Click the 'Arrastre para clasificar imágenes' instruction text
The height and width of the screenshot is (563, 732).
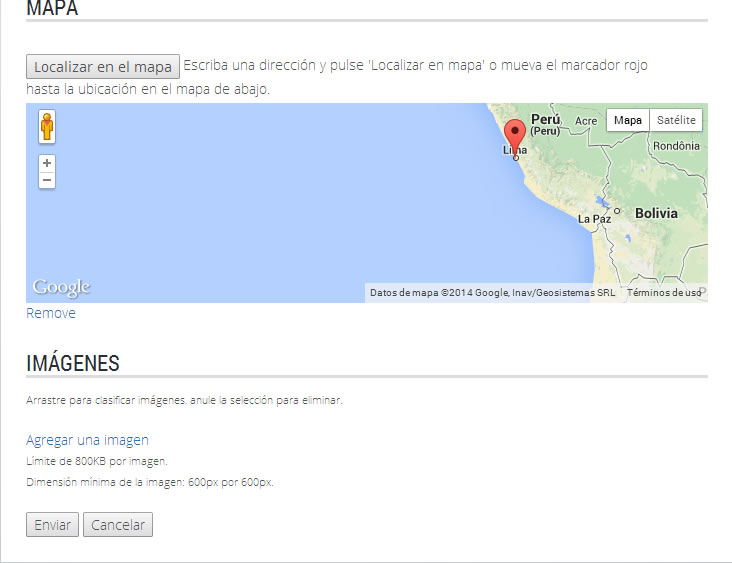184,400
